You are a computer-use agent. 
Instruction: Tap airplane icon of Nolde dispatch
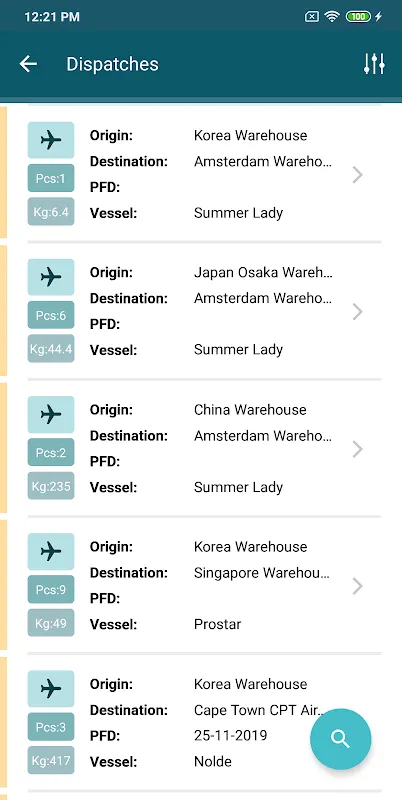point(51,689)
